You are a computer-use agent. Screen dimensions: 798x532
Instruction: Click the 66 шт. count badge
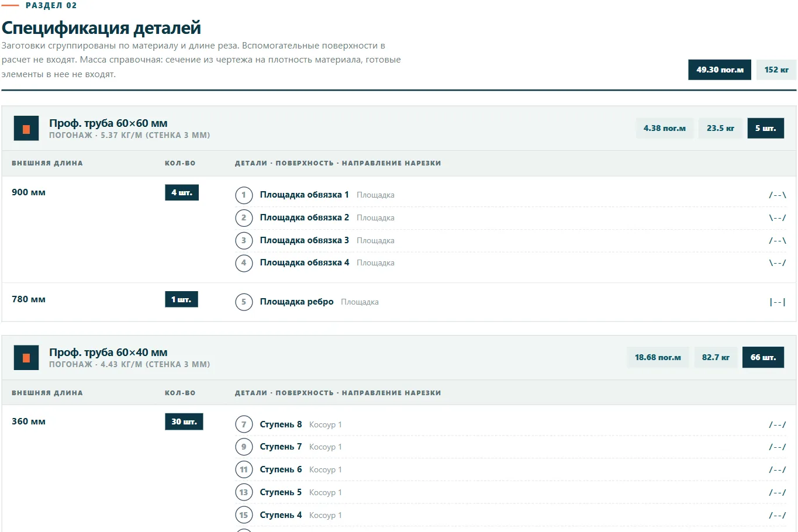[763, 357]
